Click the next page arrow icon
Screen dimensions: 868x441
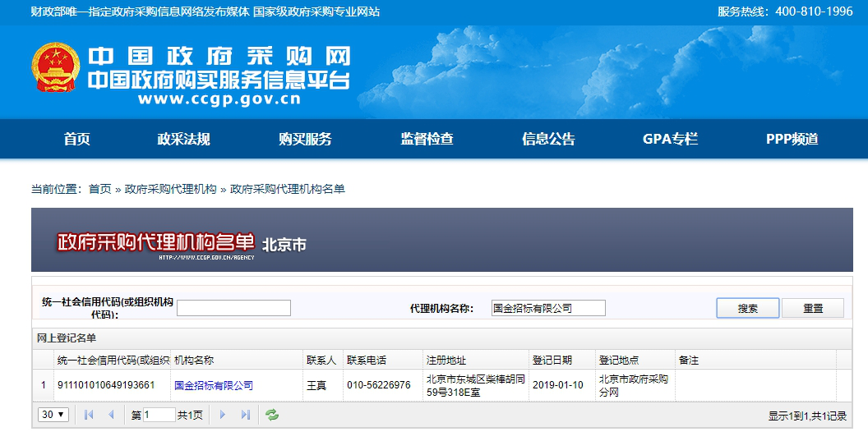tap(222, 415)
